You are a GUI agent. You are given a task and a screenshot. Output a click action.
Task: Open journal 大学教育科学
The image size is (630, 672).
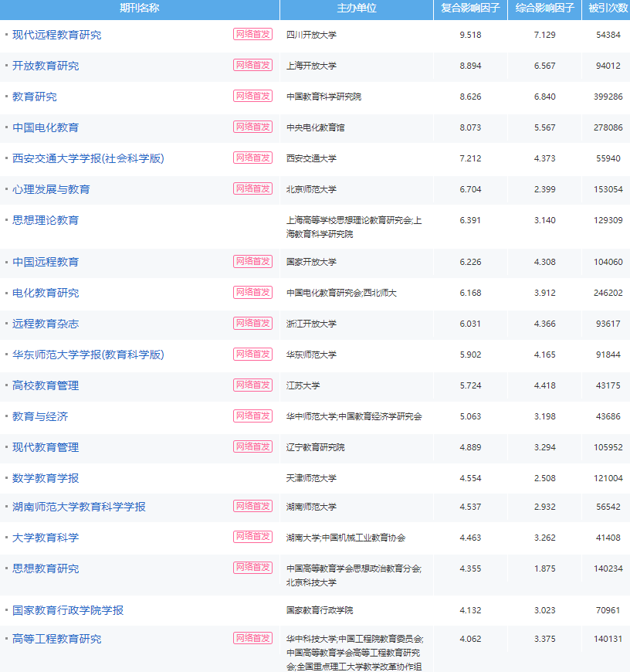tap(46, 538)
